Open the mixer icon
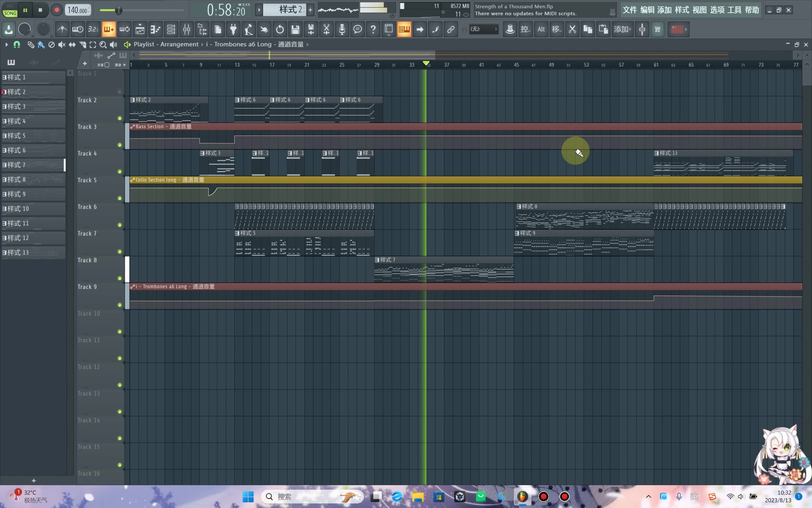The image size is (812, 508). pyautogui.click(x=186, y=29)
